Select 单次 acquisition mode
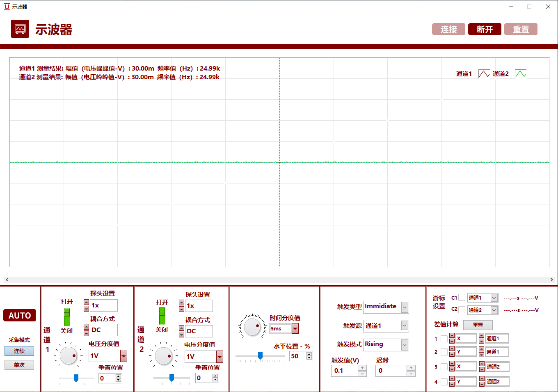The width and height of the screenshot is (558, 392). coord(19,365)
